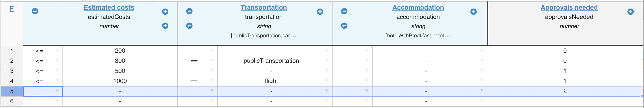Select row 3 header number
The height and width of the screenshot is (108, 644).
click(x=12, y=71)
